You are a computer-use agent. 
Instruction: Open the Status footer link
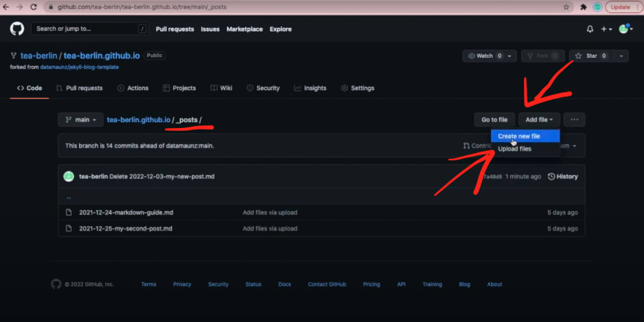253,284
